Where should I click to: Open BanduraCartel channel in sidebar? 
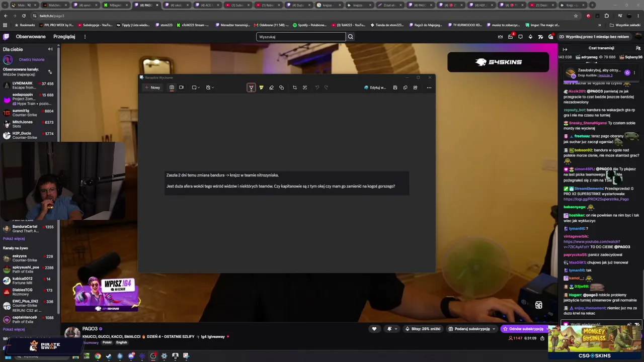[x=29, y=229]
